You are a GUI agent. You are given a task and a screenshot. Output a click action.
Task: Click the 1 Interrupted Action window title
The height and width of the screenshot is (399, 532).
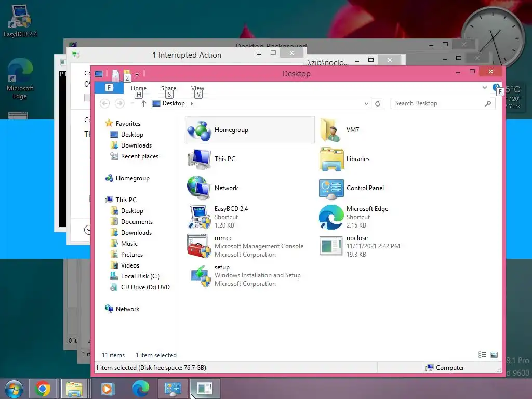coord(187,55)
